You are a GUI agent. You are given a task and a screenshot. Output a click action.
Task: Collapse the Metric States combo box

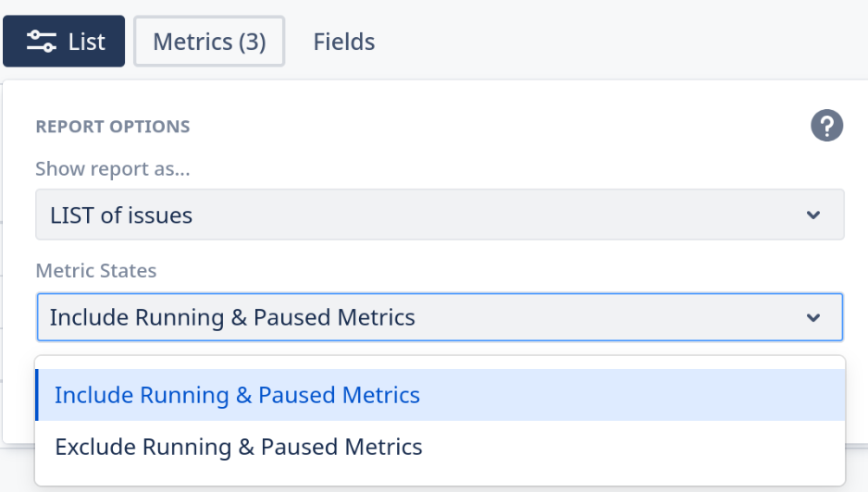coord(440,318)
